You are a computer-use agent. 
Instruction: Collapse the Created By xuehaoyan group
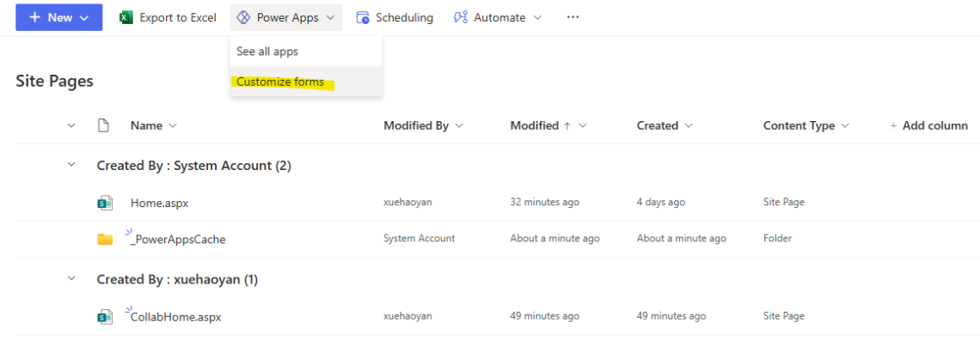tap(71, 278)
